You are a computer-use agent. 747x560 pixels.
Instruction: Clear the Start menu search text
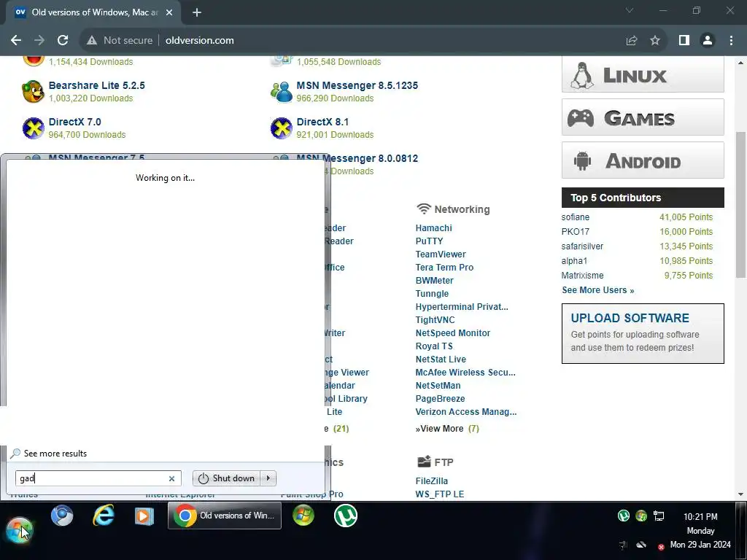pyautogui.click(x=171, y=478)
